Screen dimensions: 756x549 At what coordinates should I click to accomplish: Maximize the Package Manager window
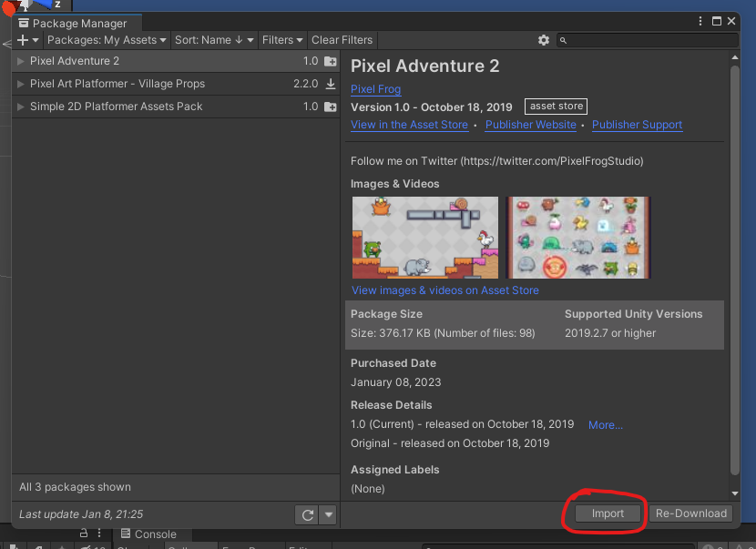tap(717, 21)
